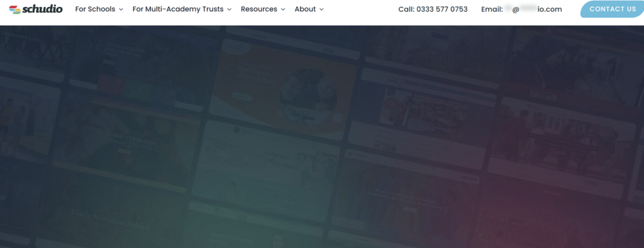Click the Schudio logo
This screenshot has height=248, width=644.
click(x=36, y=9)
